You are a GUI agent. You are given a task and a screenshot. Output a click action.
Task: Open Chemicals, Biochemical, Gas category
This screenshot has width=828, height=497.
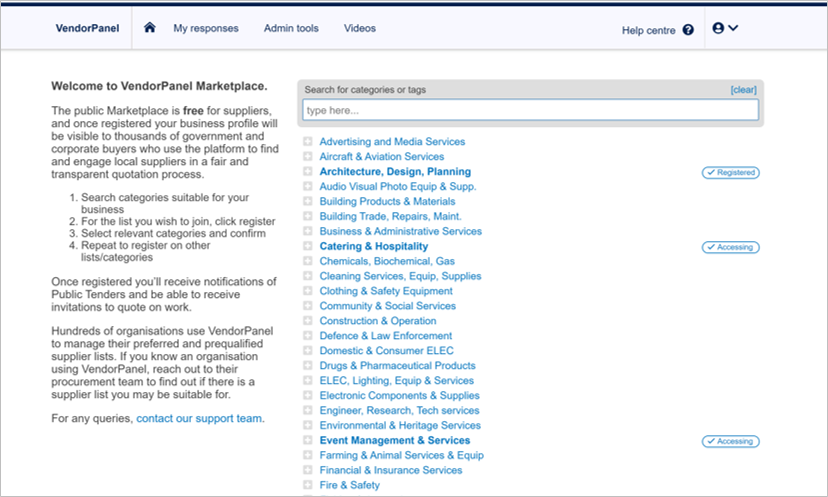tap(387, 261)
